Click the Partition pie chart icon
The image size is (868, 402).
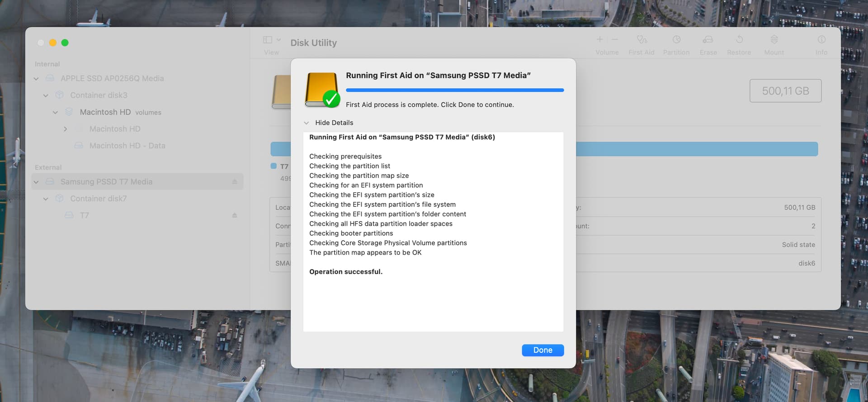676,40
